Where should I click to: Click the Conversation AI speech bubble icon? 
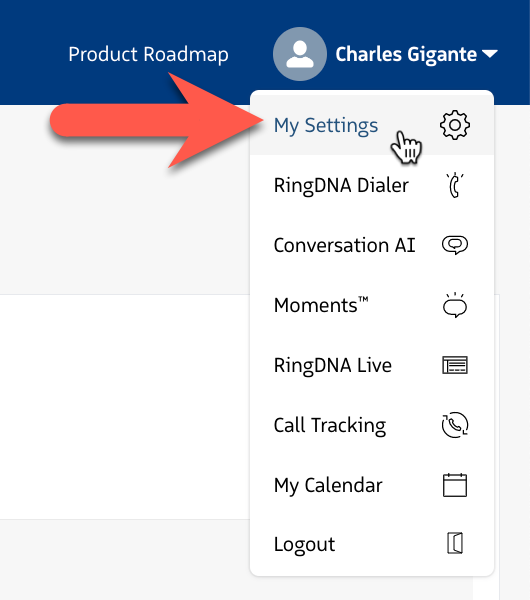tap(455, 245)
